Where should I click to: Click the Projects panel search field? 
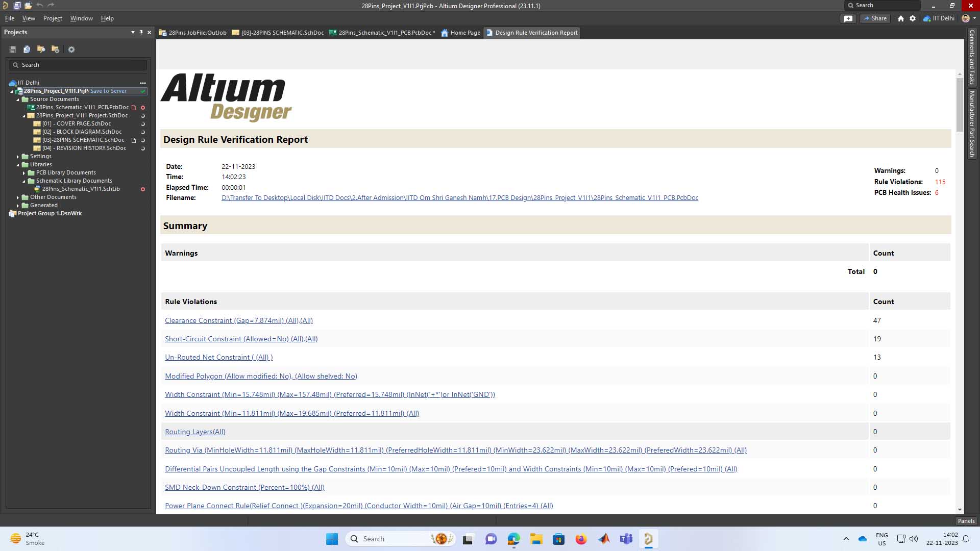coord(78,65)
